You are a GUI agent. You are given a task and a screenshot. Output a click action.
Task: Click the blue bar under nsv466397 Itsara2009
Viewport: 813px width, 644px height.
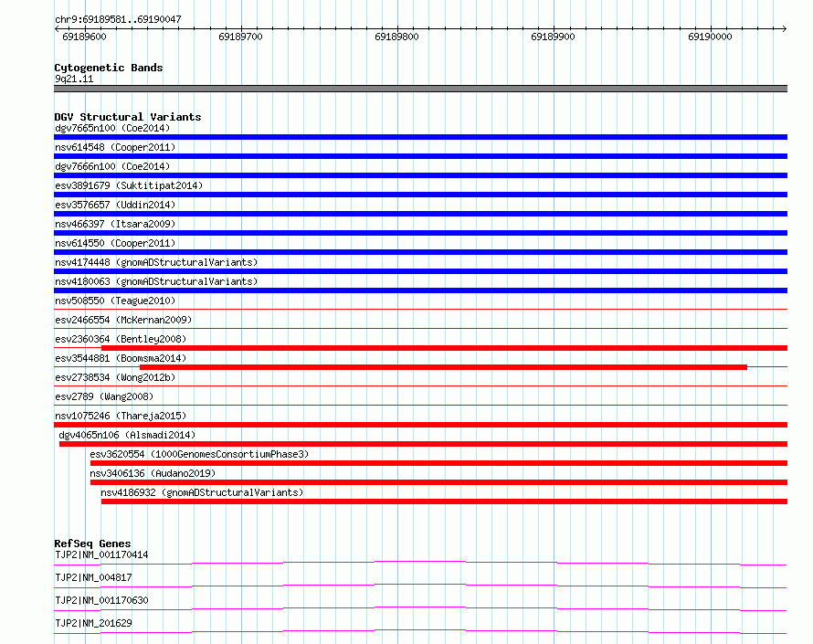[x=420, y=233]
